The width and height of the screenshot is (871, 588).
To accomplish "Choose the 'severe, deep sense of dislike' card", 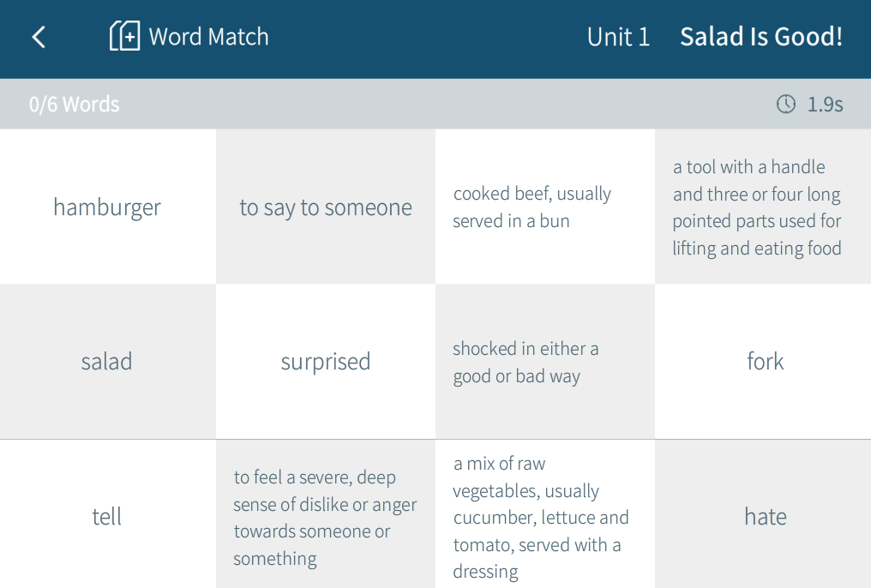I will 326,516.
